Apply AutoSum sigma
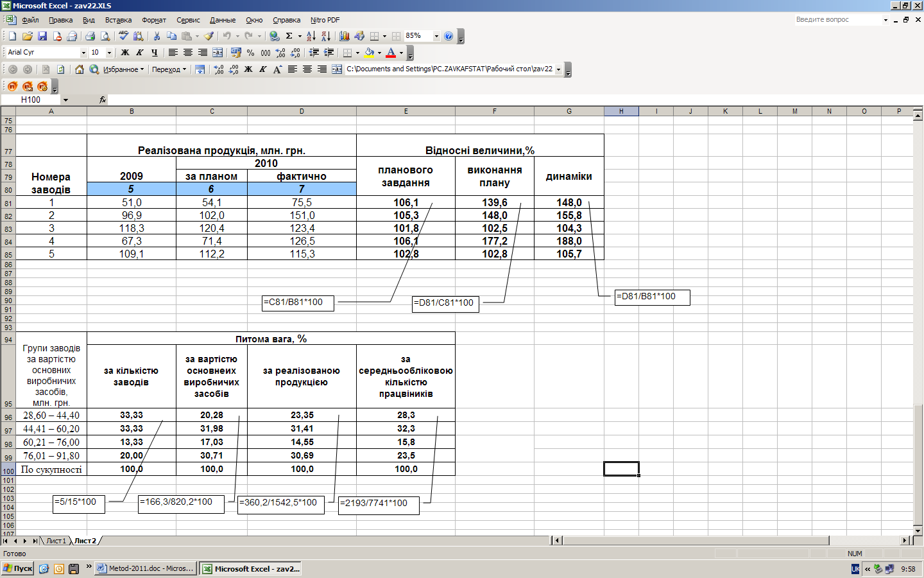This screenshot has height=578, width=924. pyautogui.click(x=289, y=36)
